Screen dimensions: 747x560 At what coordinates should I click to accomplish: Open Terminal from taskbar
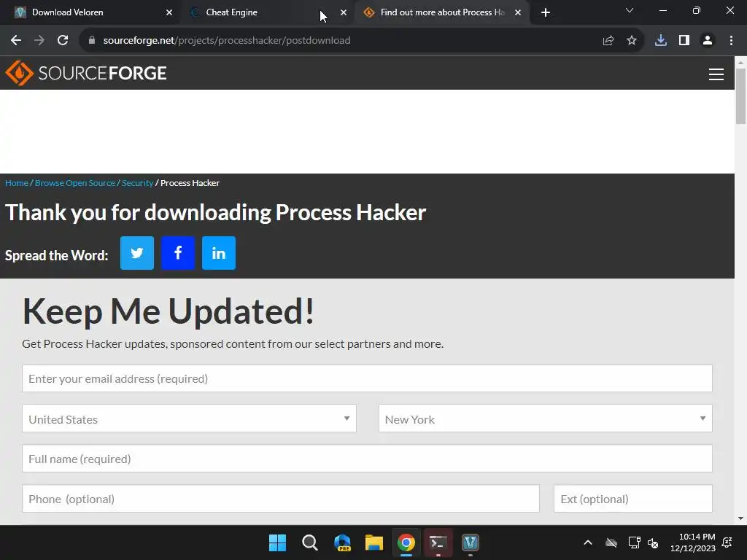tap(438, 542)
